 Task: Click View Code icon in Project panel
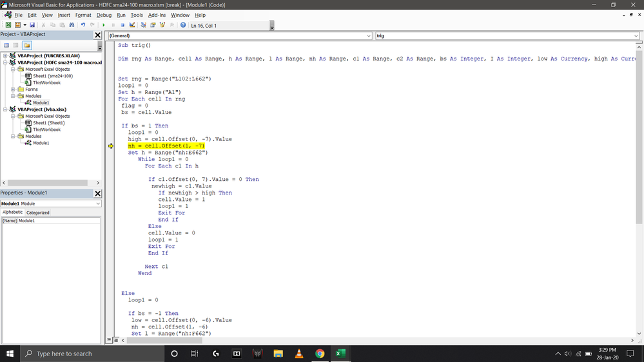(6, 45)
